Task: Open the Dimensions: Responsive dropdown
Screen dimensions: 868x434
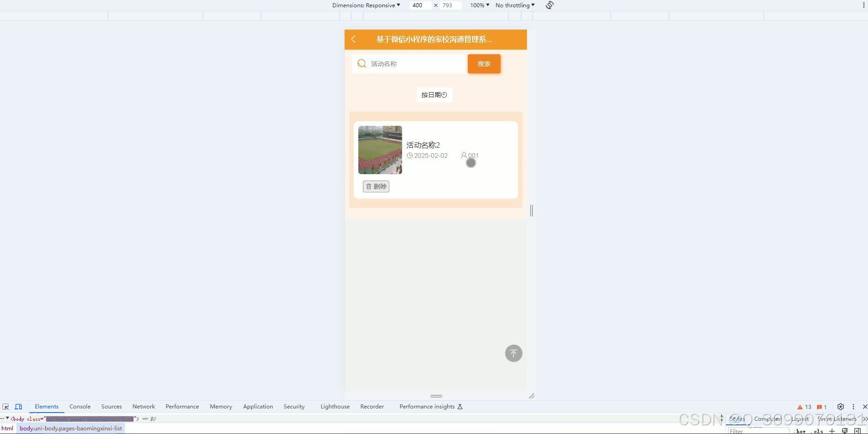Action: coord(366,5)
